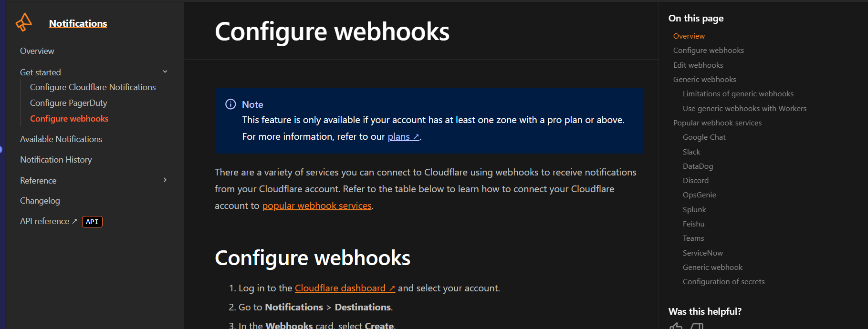
Task: Open the plans external link
Action: pos(403,137)
